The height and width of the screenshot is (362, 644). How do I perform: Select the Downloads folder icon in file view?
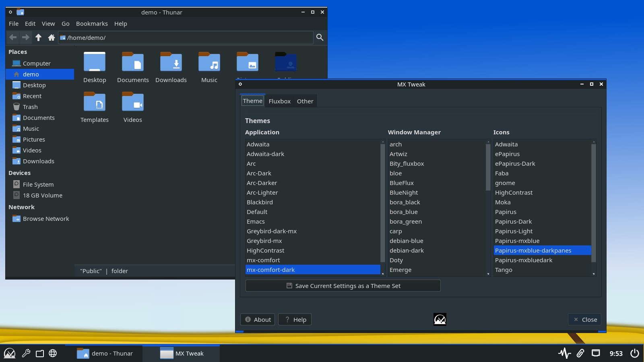coord(171,62)
